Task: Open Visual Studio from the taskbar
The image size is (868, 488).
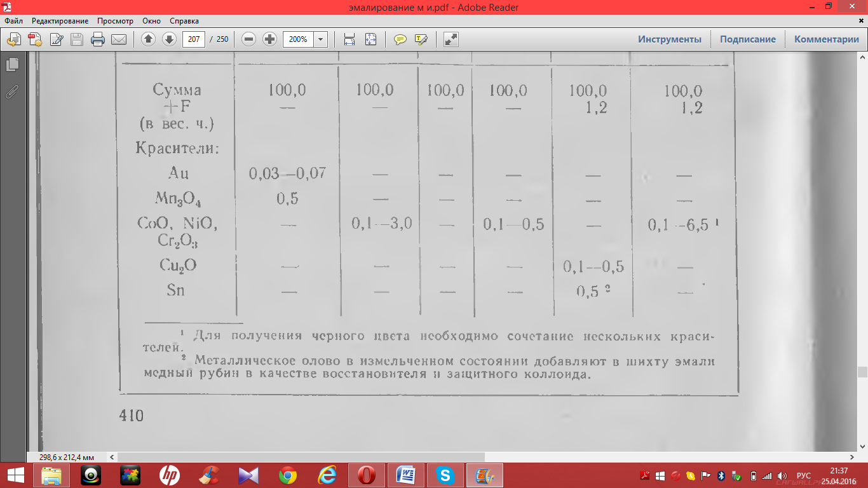Action: (x=248, y=475)
